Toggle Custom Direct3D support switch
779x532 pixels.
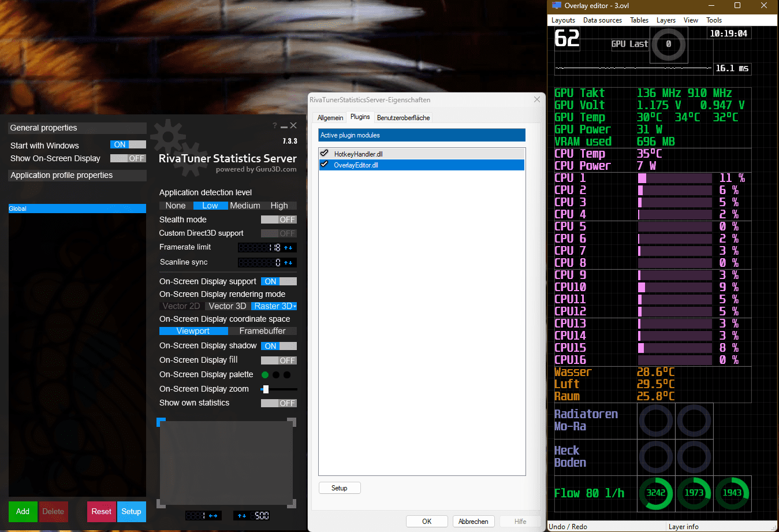coord(279,233)
